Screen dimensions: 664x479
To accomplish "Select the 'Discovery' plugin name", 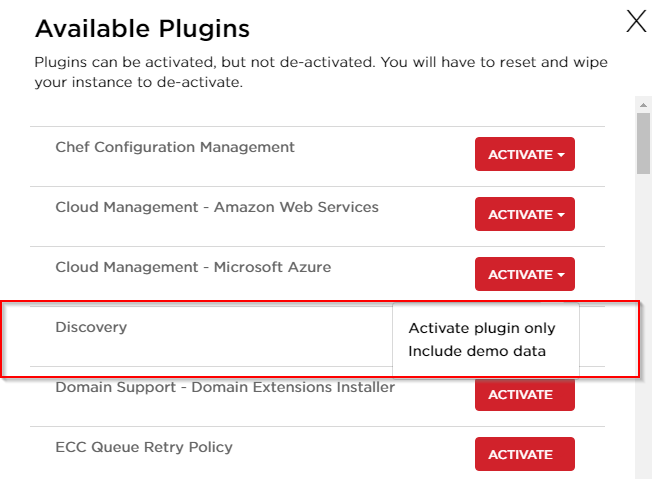I will click(91, 327).
